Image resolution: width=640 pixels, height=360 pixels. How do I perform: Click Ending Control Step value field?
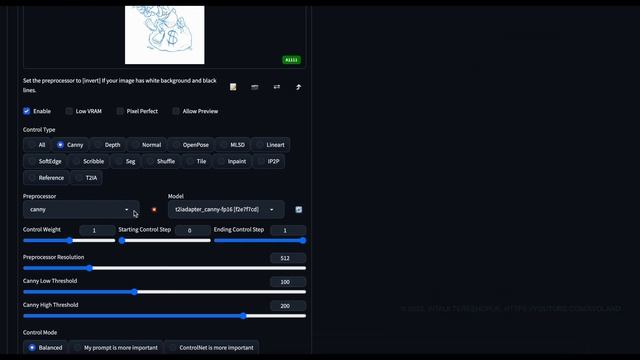(288, 231)
